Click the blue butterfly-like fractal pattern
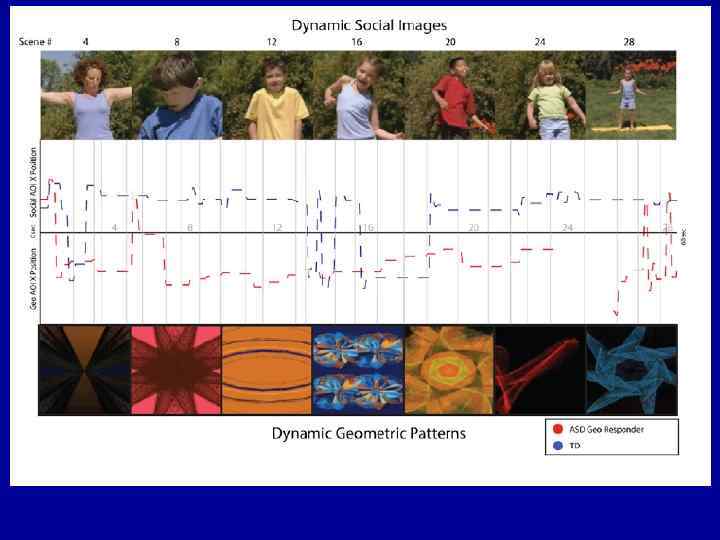Image resolution: width=720 pixels, height=540 pixels. [358, 370]
